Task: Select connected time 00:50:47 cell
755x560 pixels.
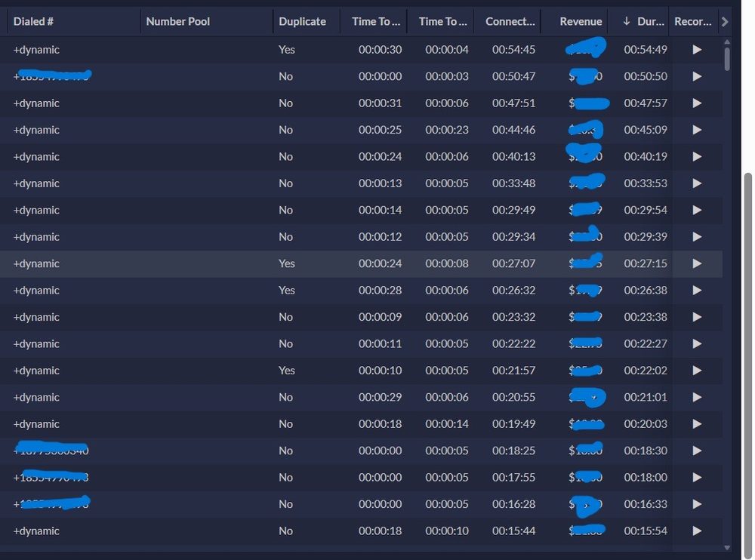Action: (513, 76)
